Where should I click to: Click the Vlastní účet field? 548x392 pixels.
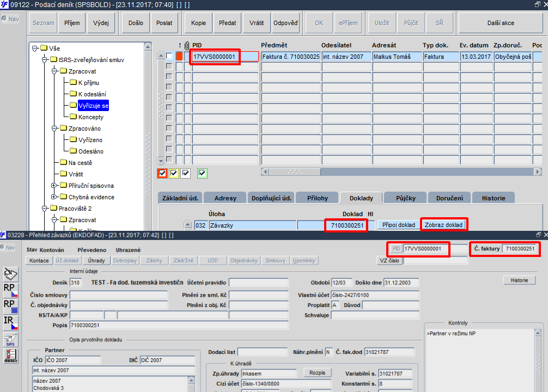click(x=375, y=295)
